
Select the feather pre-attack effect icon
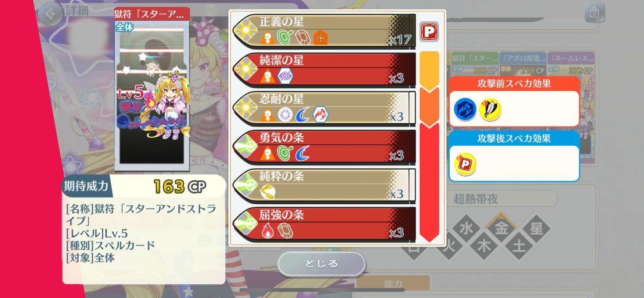[x=490, y=109]
